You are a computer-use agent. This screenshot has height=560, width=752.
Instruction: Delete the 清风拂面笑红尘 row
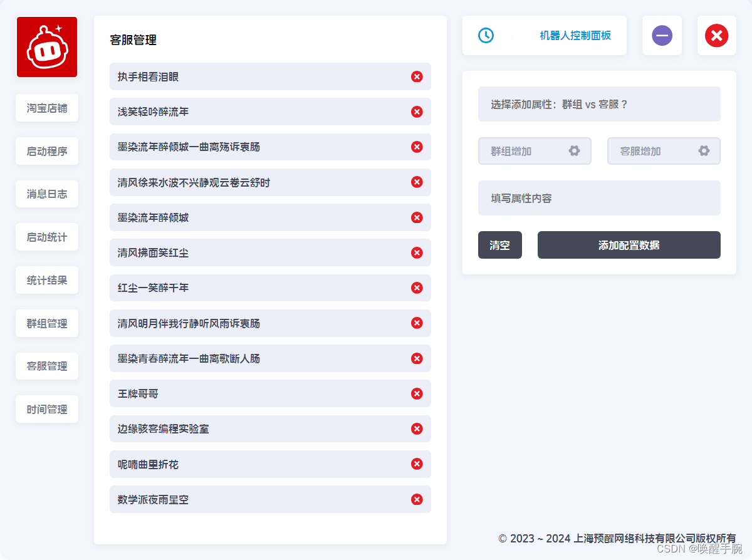coord(417,252)
